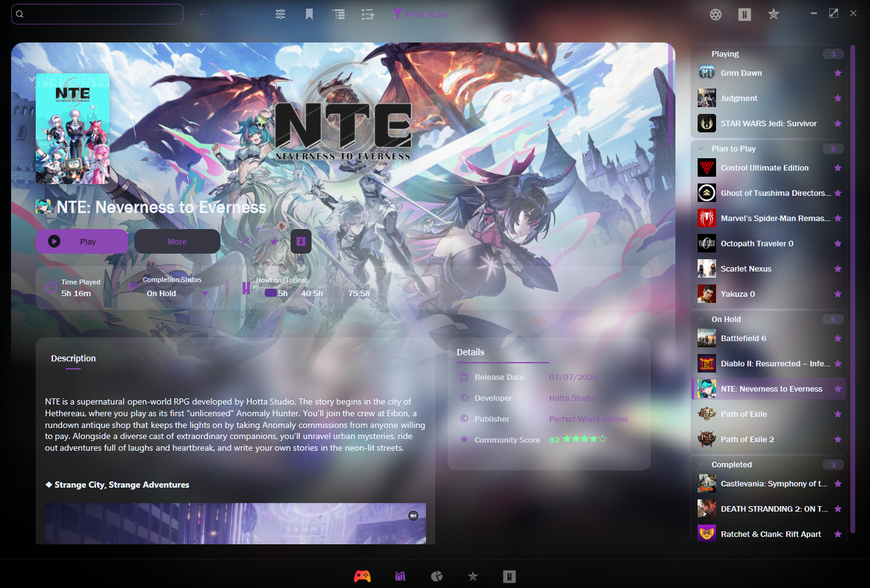The height and width of the screenshot is (588, 870).
Task: Open the sort order icon
Action: [368, 14]
